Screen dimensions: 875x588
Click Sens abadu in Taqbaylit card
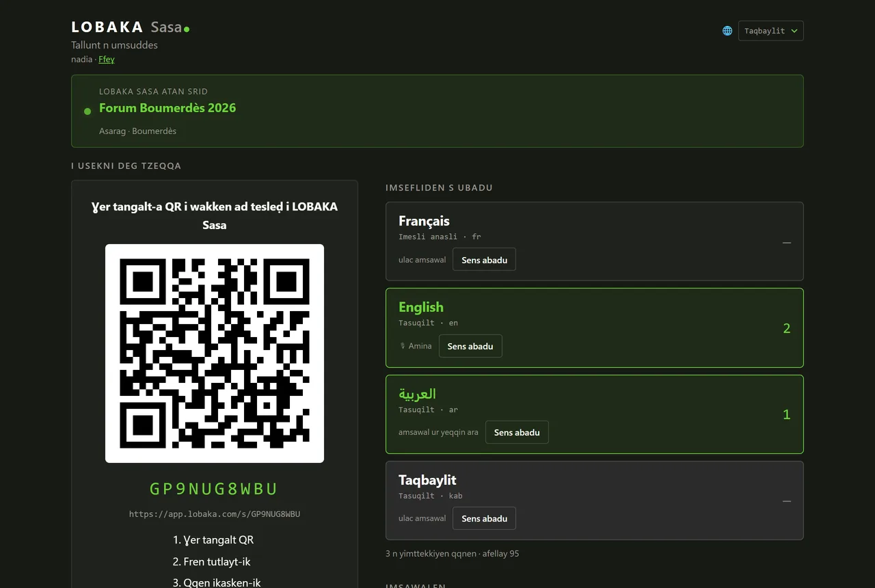pyautogui.click(x=484, y=518)
